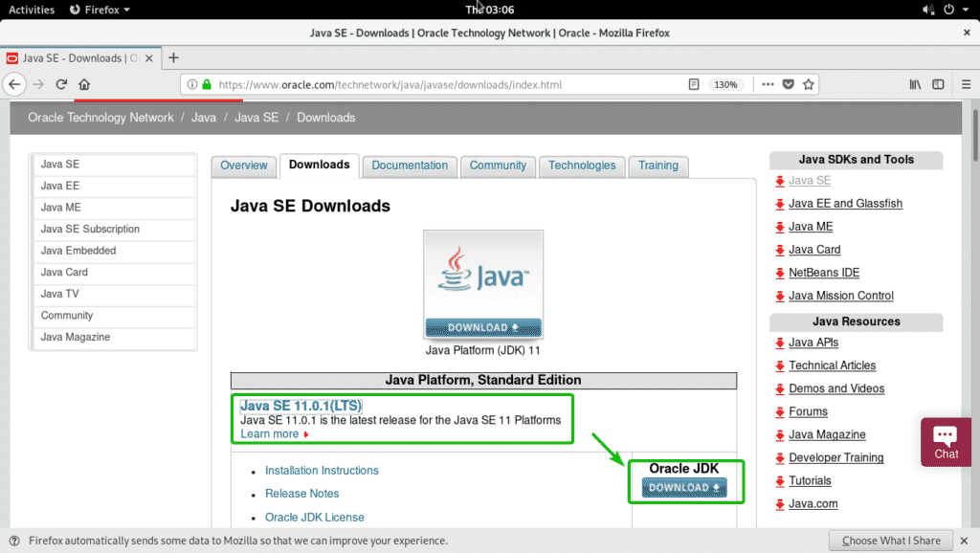Download the Oracle JDK
This screenshot has height=553, width=980.
point(684,487)
